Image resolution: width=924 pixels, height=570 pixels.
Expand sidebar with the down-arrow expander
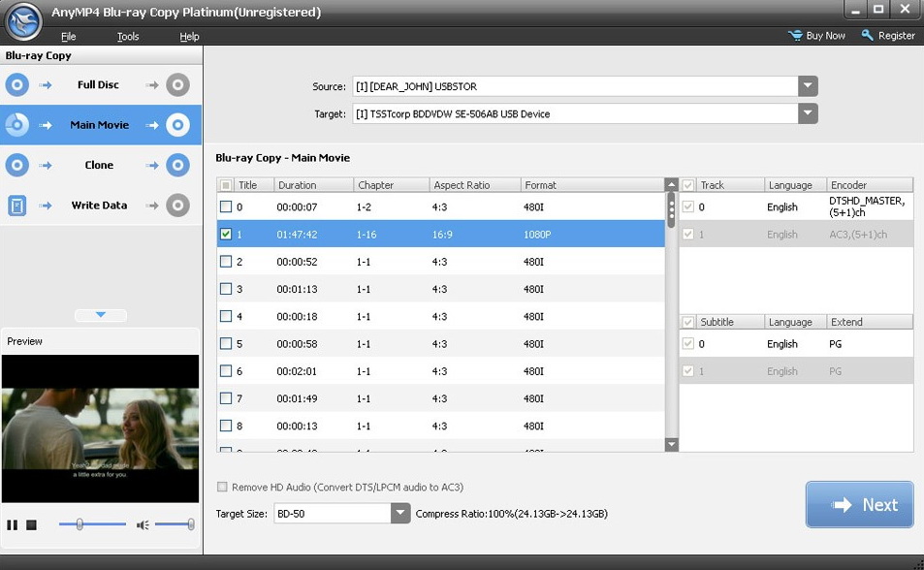coord(101,315)
